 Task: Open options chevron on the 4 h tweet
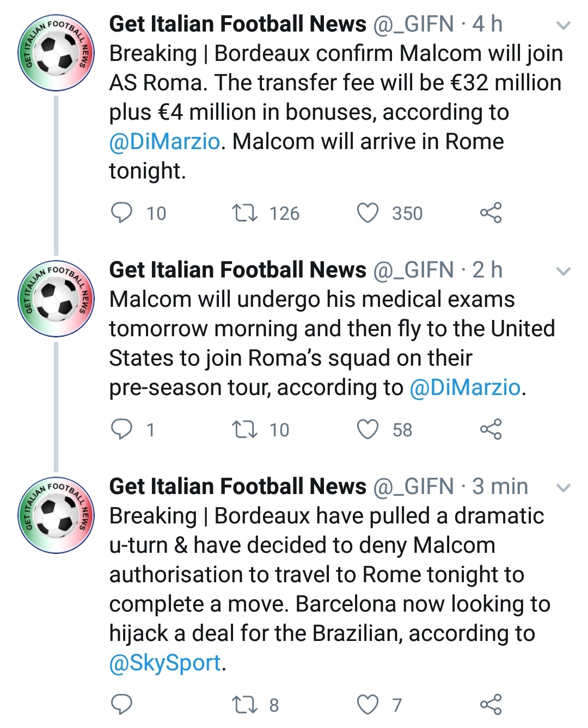pyautogui.click(x=564, y=25)
